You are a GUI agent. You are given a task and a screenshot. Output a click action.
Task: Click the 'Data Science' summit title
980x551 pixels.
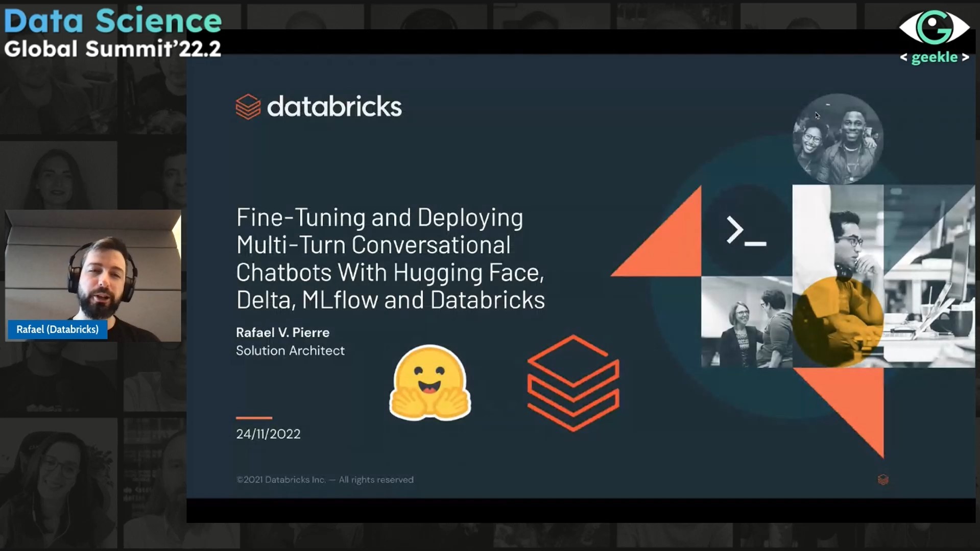click(x=113, y=20)
